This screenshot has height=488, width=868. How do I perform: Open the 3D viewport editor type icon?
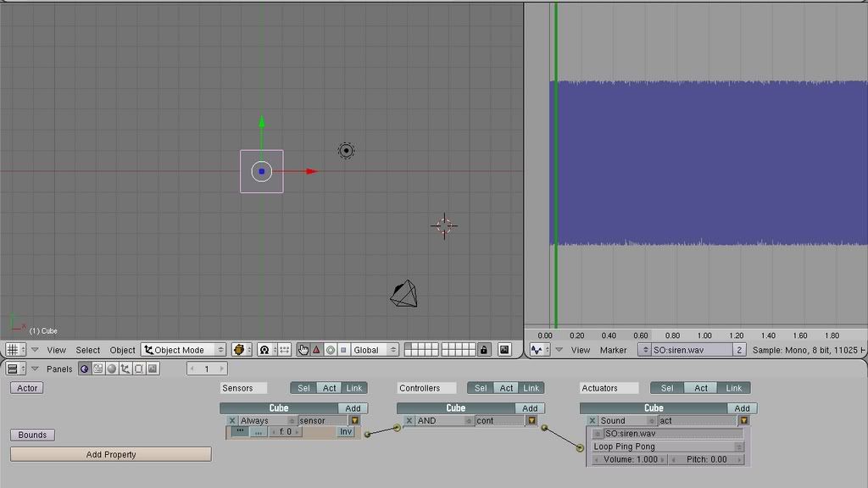point(12,349)
